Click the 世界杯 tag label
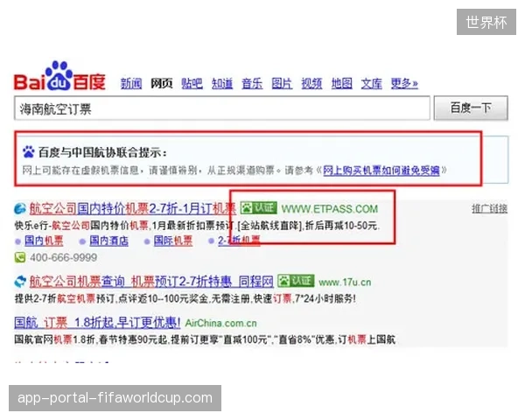Viewport: 525px width, 420px height. (486, 22)
